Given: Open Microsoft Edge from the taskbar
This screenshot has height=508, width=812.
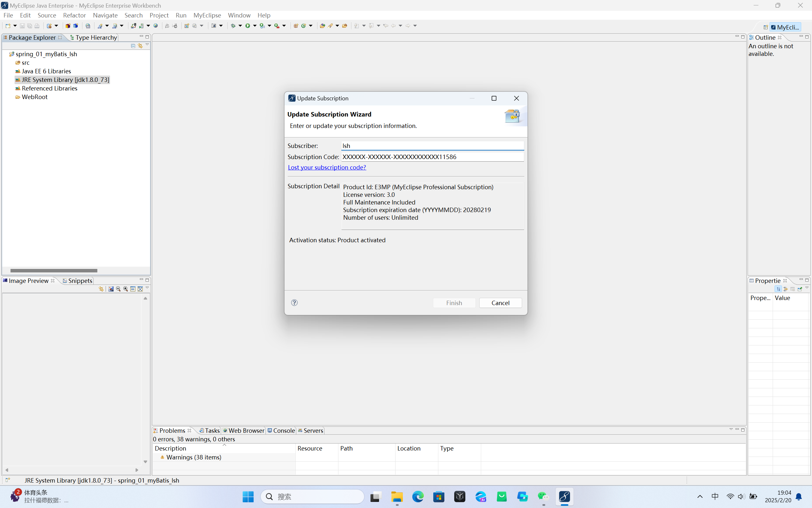Looking at the screenshot, I should click(418, 497).
